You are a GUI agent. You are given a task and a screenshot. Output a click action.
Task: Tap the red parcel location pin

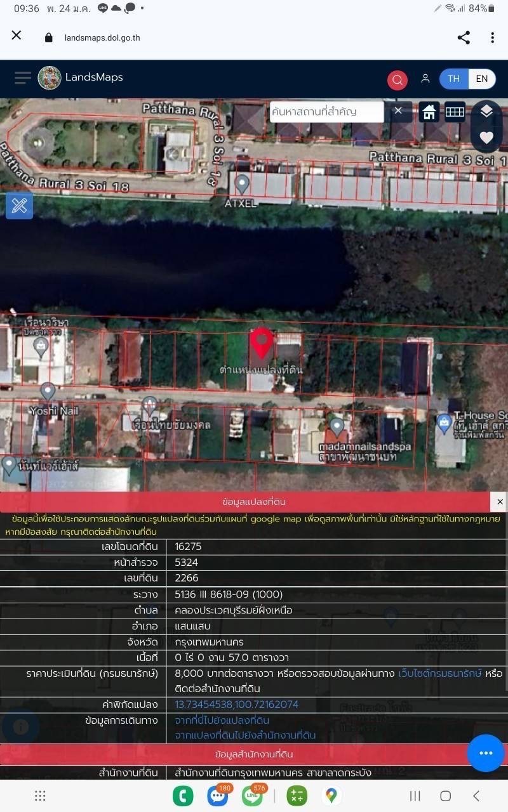pyautogui.click(x=261, y=343)
